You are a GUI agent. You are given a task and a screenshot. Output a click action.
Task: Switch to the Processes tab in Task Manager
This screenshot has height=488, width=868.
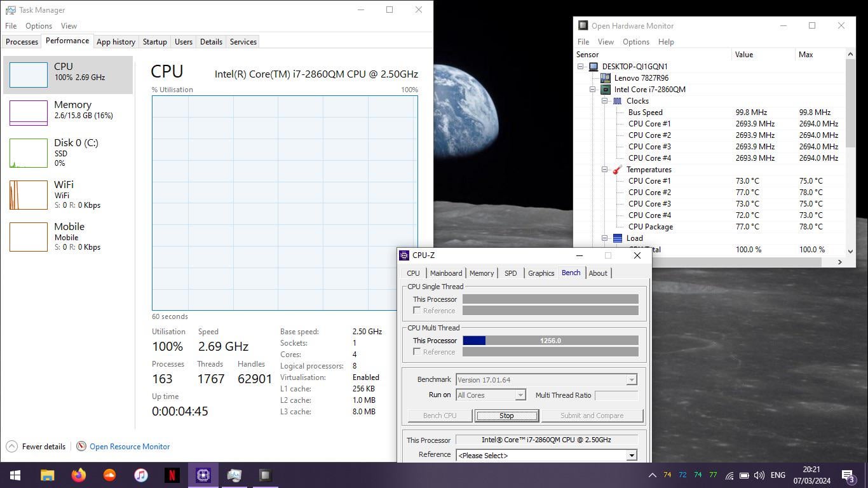pos(22,42)
